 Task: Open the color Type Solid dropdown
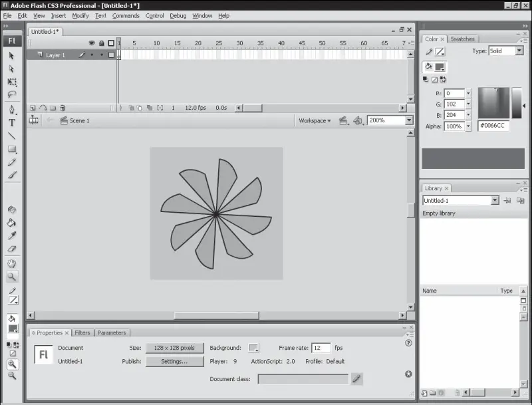(519, 51)
